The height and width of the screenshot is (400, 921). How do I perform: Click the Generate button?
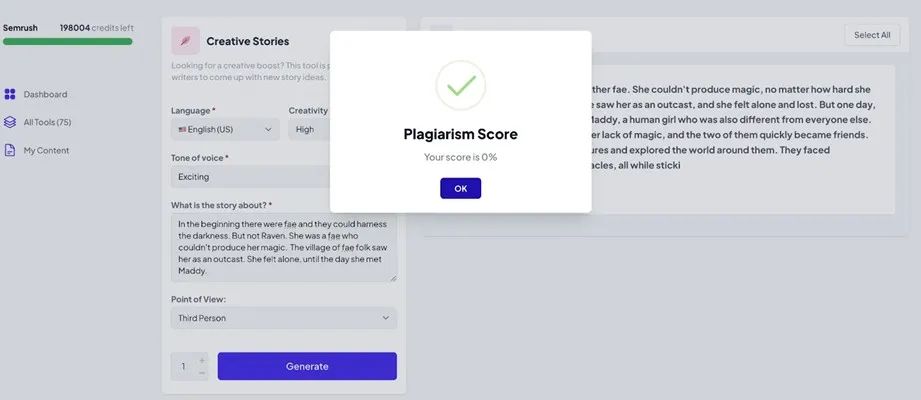(307, 366)
